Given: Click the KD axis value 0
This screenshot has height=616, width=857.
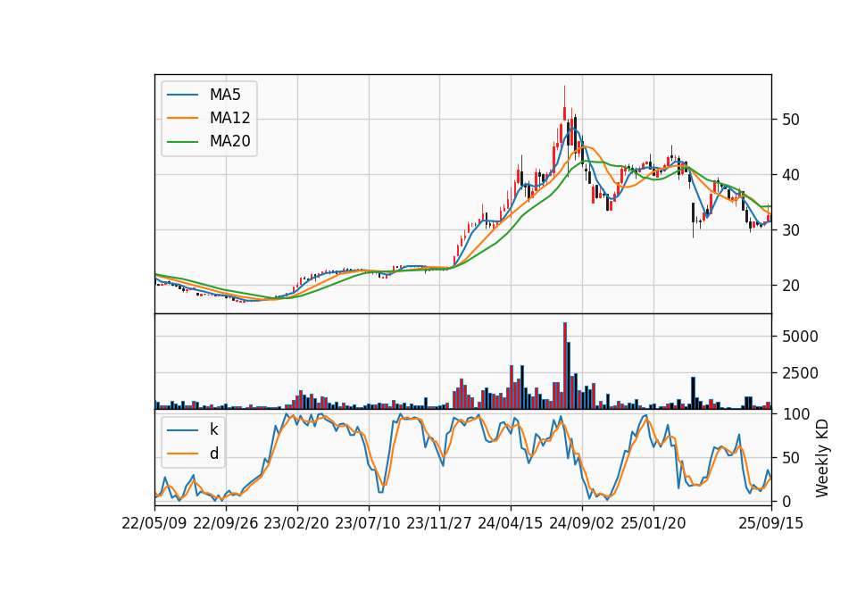Looking at the screenshot, I should click(x=786, y=501).
